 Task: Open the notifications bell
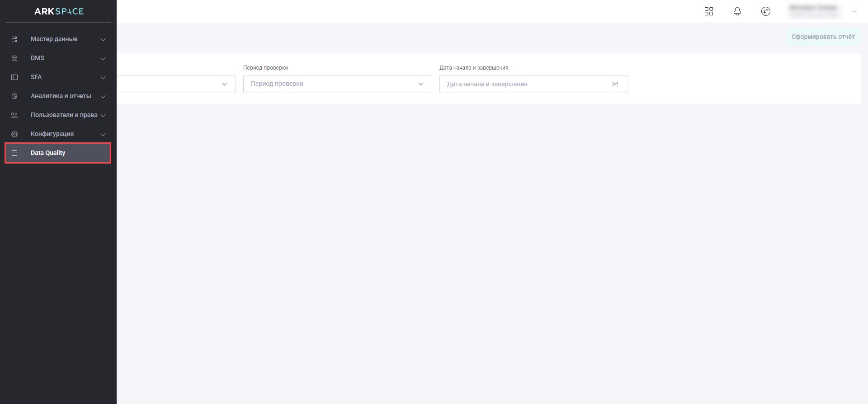[737, 11]
